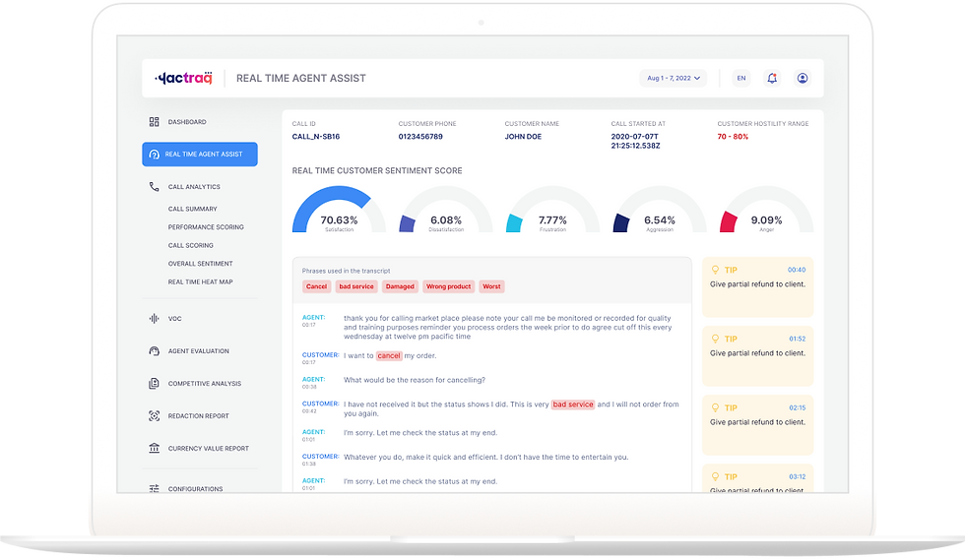965x560 pixels.
Task: Click the Redaction Report scan icon
Action: click(154, 416)
